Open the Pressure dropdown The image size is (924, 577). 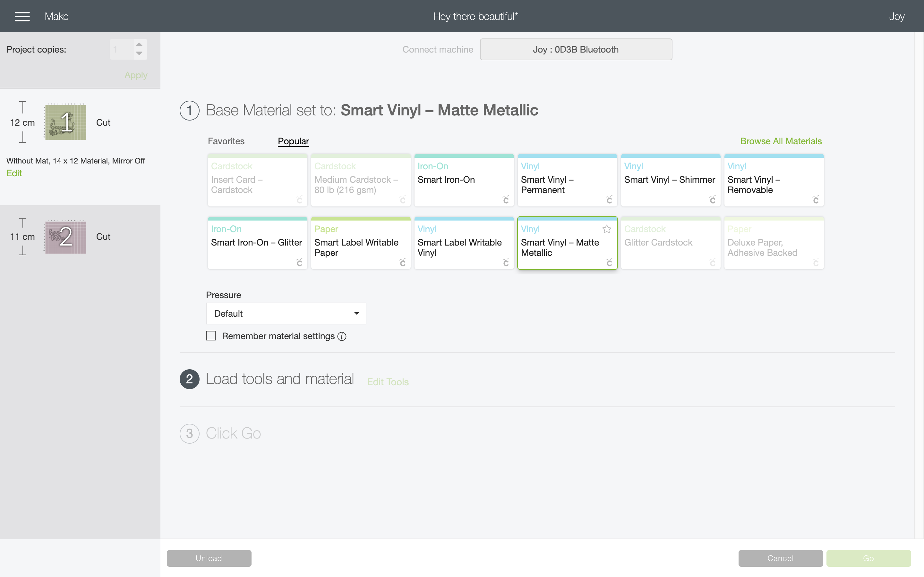[x=286, y=313]
